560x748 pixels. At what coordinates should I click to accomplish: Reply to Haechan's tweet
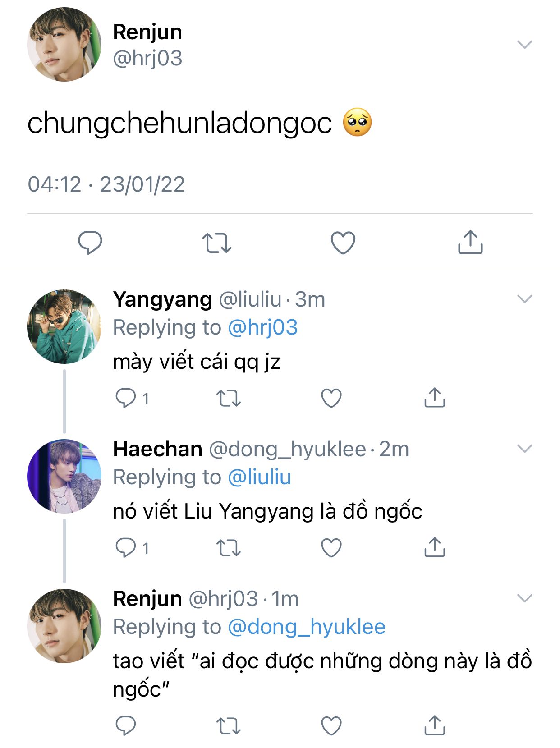click(126, 548)
